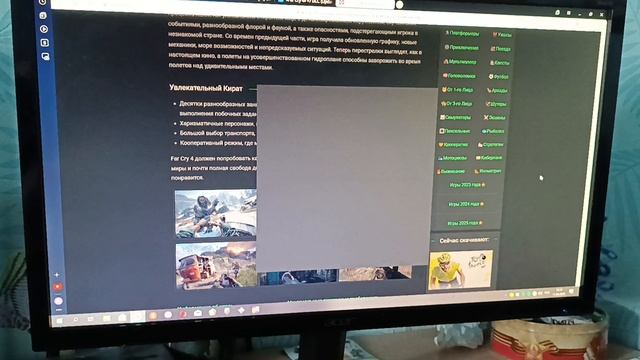Image resolution: width=640 pixels, height=360 pixels.
Task: Open the Шутеры category
Action: point(496,104)
